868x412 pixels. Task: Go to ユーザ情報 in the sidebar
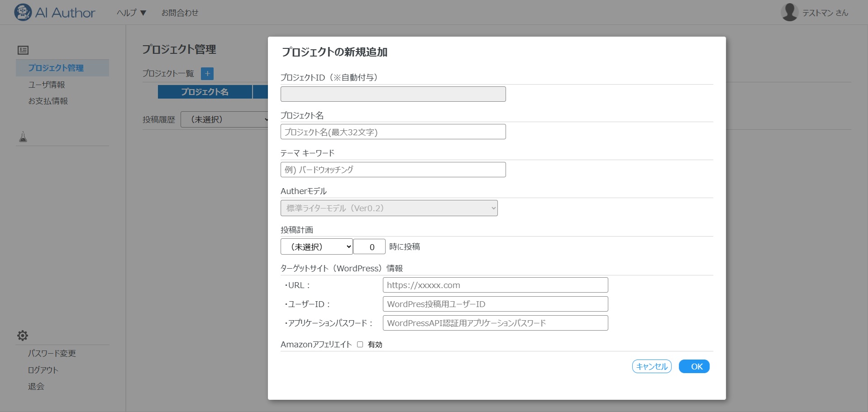tap(47, 85)
